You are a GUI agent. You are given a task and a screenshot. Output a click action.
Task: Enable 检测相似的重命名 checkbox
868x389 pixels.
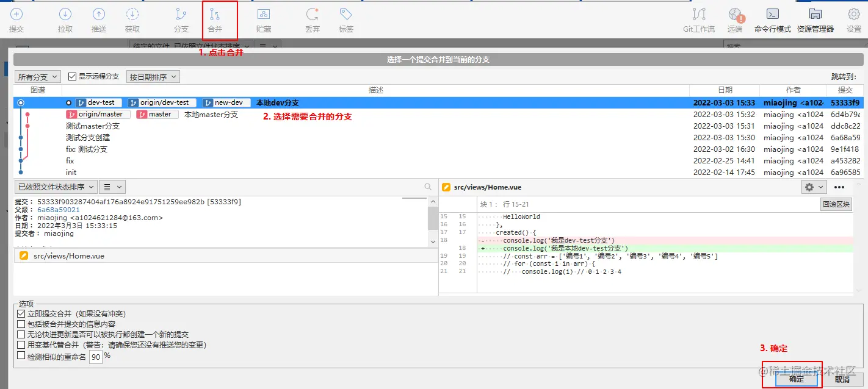point(21,355)
